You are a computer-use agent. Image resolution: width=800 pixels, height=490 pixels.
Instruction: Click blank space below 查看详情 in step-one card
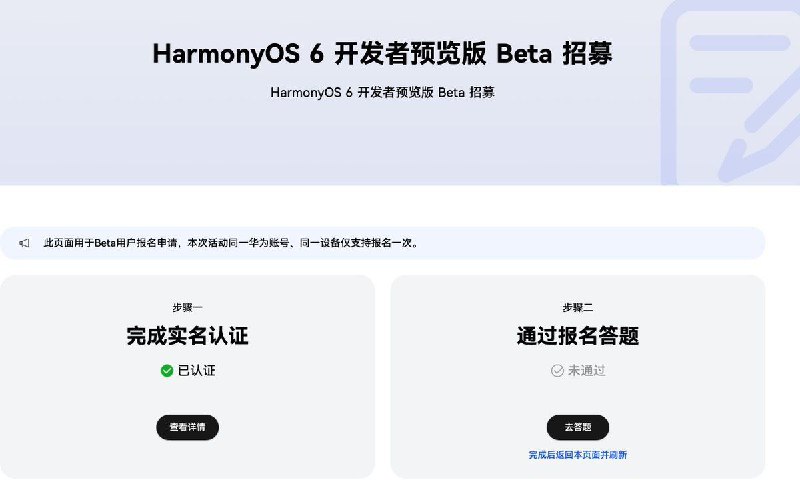pos(187,459)
